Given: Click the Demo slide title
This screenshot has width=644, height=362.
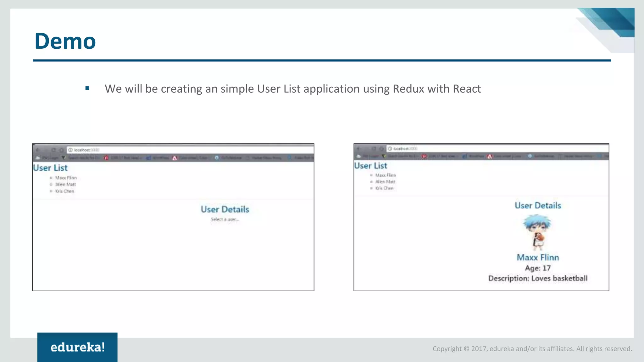Looking at the screenshot, I should click(65, 41).
